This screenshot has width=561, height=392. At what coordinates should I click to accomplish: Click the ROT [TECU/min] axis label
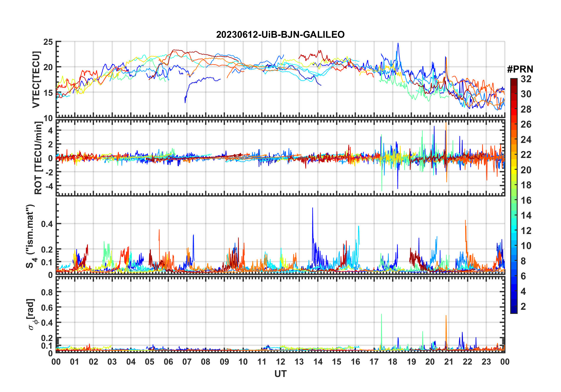click(38, 158)
